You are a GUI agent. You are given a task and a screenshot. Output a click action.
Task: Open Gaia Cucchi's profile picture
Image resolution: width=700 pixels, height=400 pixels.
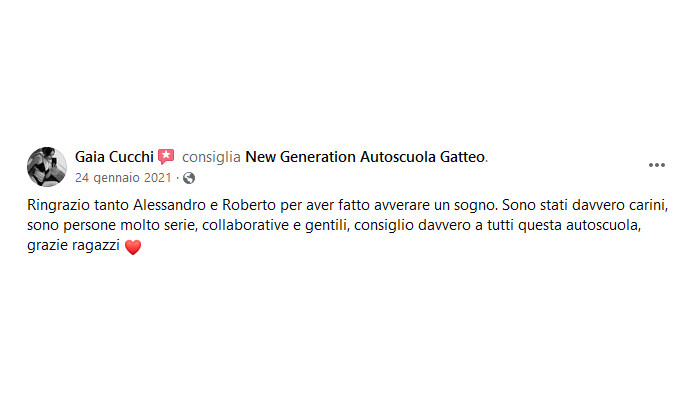click(47, 167)
